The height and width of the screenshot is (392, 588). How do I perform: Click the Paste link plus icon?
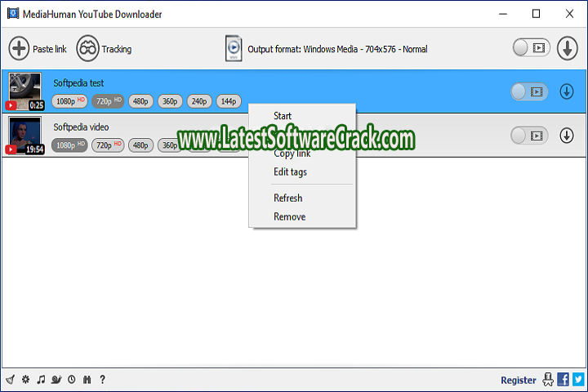19,49
